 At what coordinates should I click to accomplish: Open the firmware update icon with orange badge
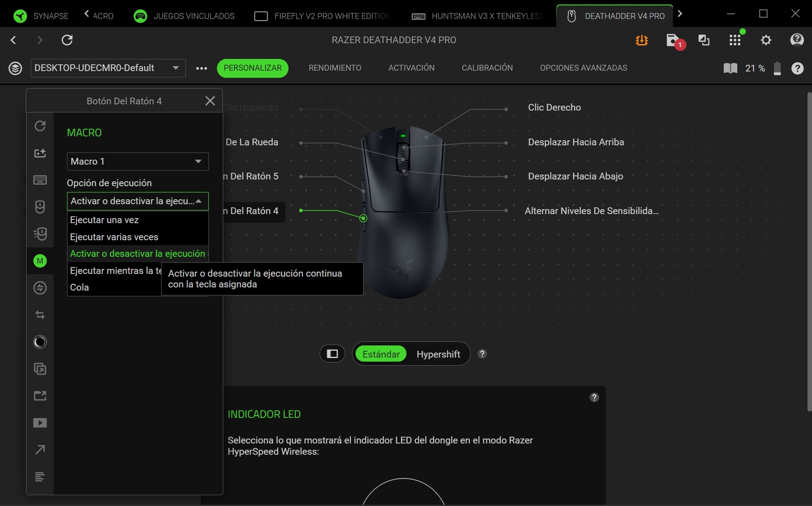(x=641, y=40)
